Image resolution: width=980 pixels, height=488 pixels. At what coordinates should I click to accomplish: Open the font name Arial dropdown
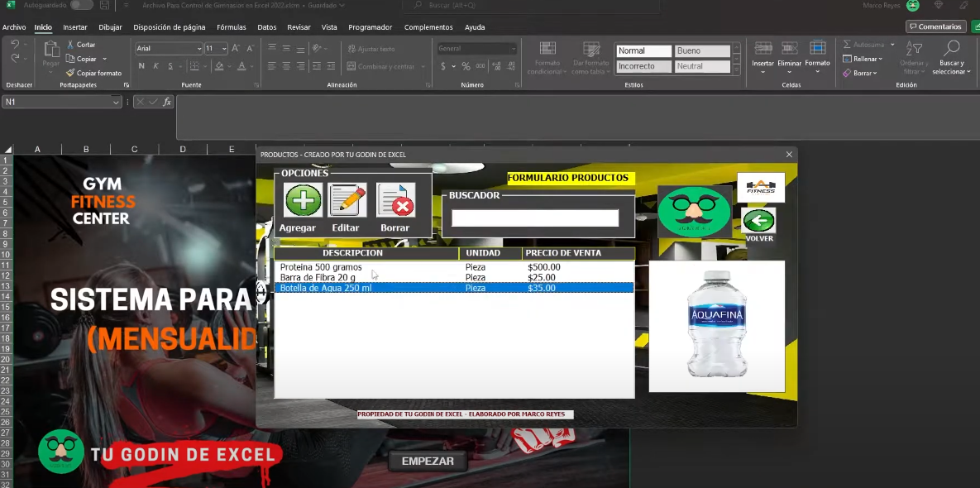199,49
